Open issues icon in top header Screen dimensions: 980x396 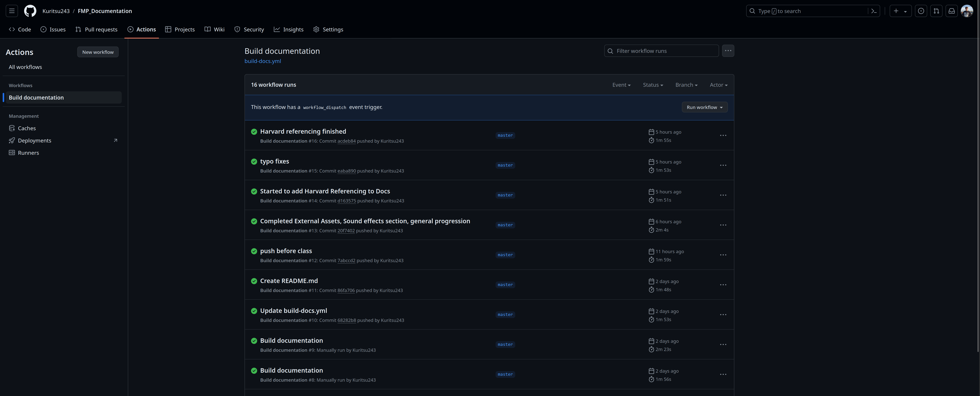tap(921, 11)
